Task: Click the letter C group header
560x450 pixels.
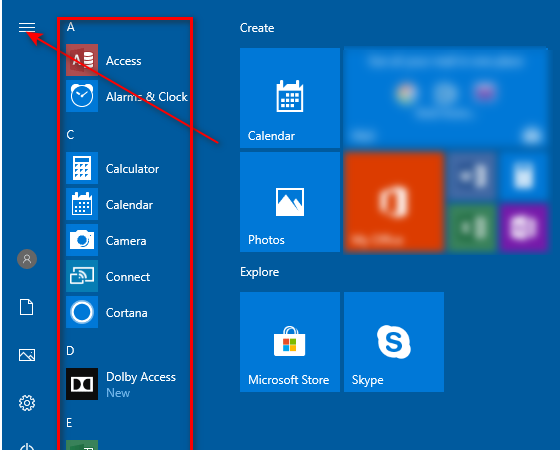Action: pos(70,135)
